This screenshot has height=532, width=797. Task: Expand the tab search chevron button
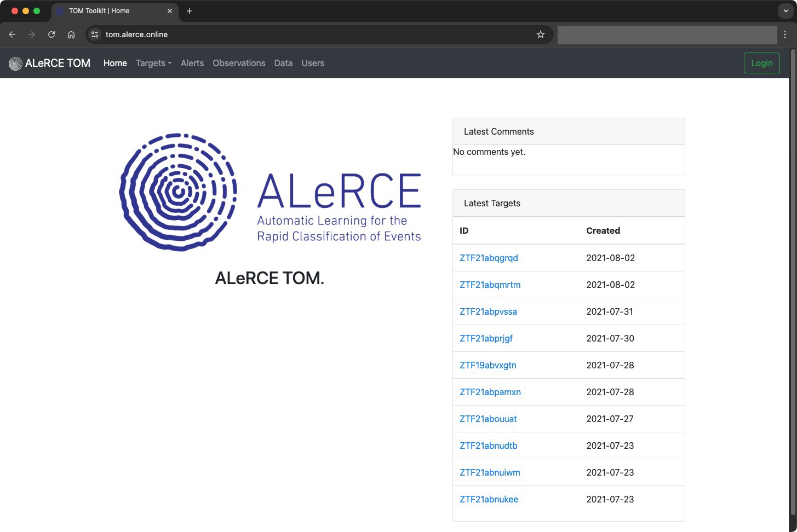785,11
